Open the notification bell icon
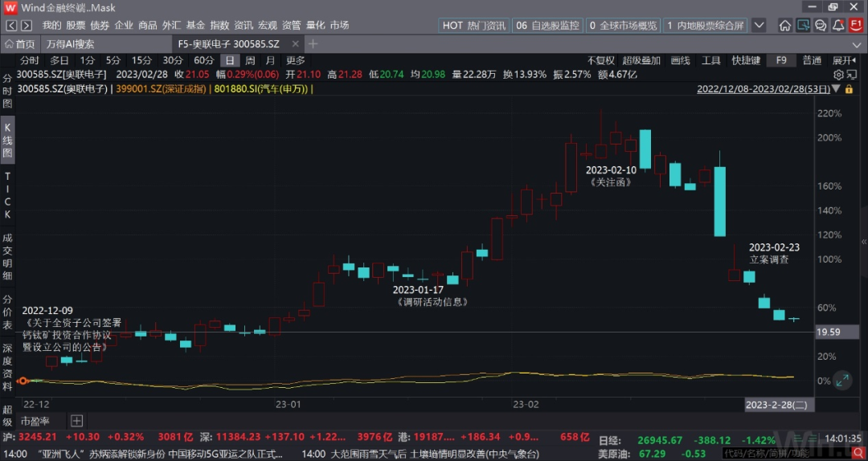The image size is (868, 461). [x=838, y=26]
